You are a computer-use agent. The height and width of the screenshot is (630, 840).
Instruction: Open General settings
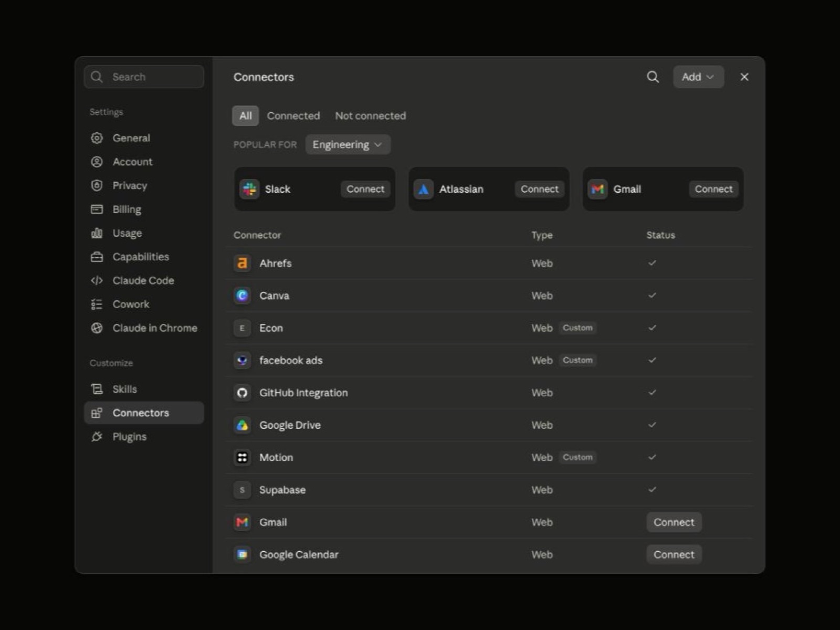[144, 138]
